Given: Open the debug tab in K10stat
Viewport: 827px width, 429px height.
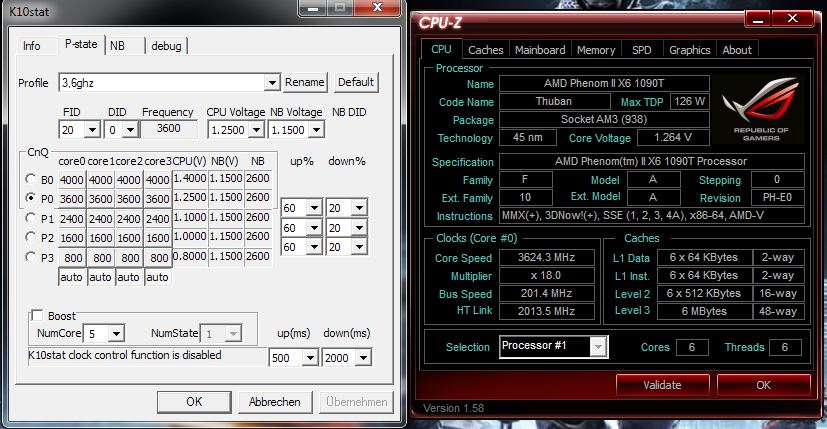Looking at the screenshot, I should click(166, 46).
